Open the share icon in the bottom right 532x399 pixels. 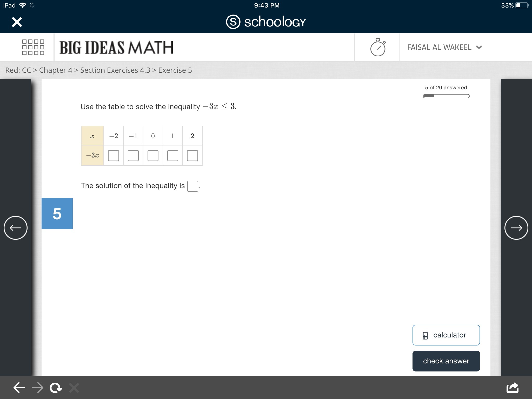click(513, 388)
